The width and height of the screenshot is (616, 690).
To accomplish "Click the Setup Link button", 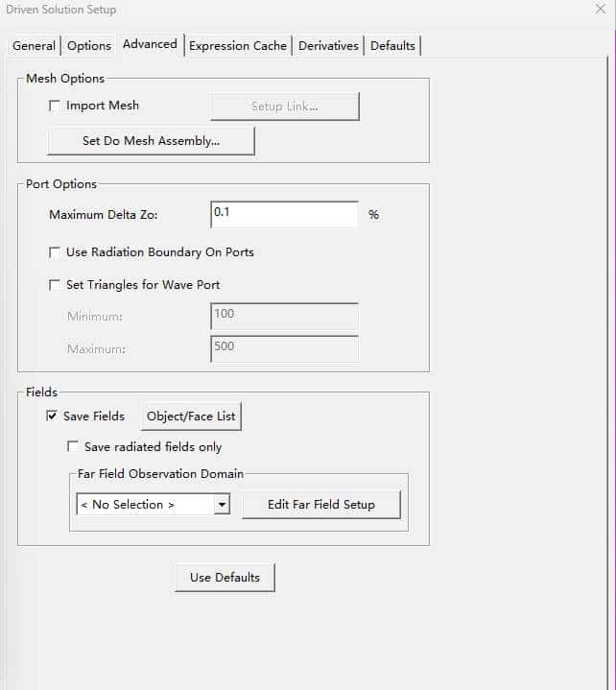I will click(x=284, y=107).
